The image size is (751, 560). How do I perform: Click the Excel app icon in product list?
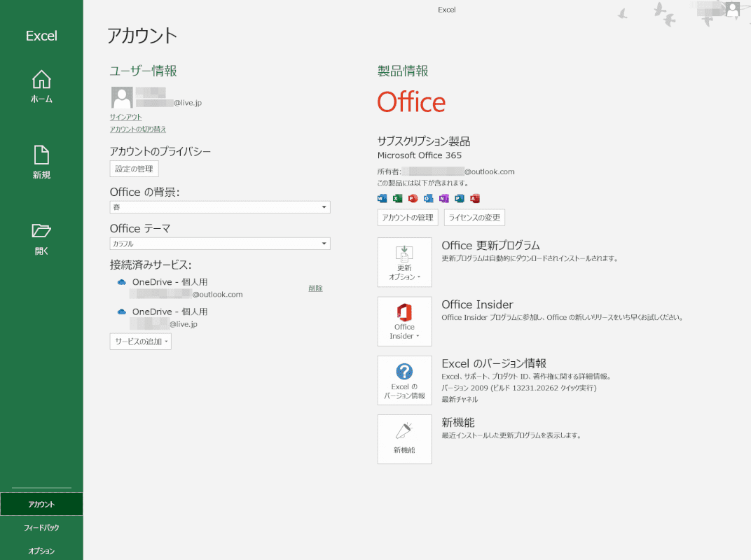(x=397, y=199)
